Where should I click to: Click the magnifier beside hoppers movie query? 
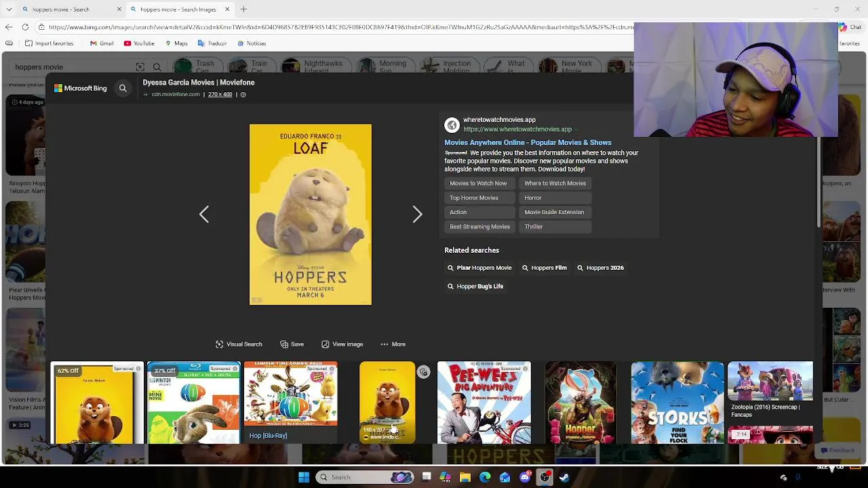157,67
